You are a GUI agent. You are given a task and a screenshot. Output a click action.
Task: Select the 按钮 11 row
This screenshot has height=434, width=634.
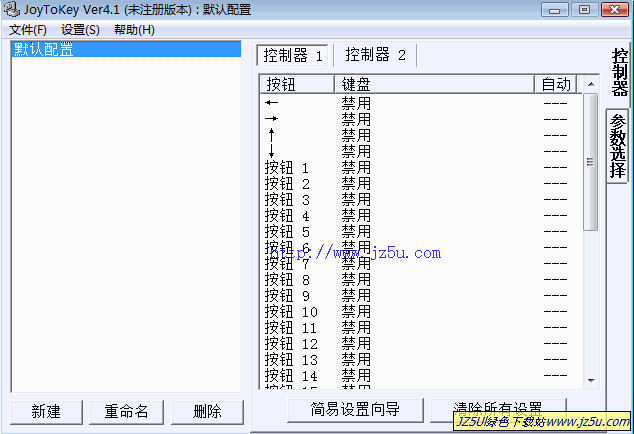[421, 327]
